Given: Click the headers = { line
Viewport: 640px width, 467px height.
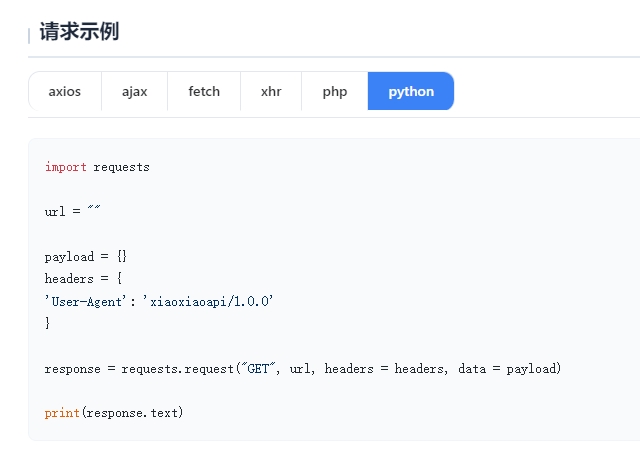Looking at the screenshot, I should coord(83,279).
